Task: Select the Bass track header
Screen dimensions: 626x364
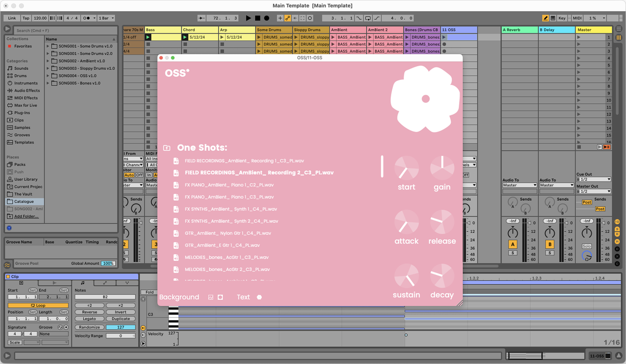Action: pyautogui.click(x=162, y=30)
